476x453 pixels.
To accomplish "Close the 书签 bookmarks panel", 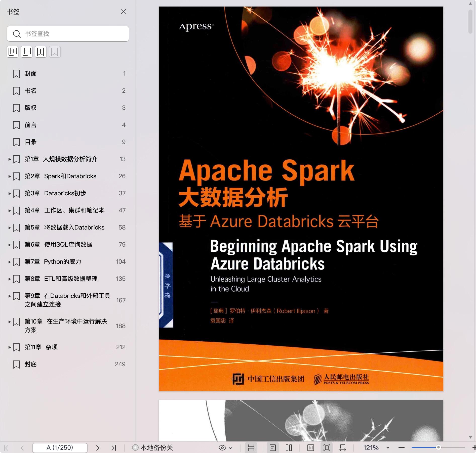I will 123,12.
